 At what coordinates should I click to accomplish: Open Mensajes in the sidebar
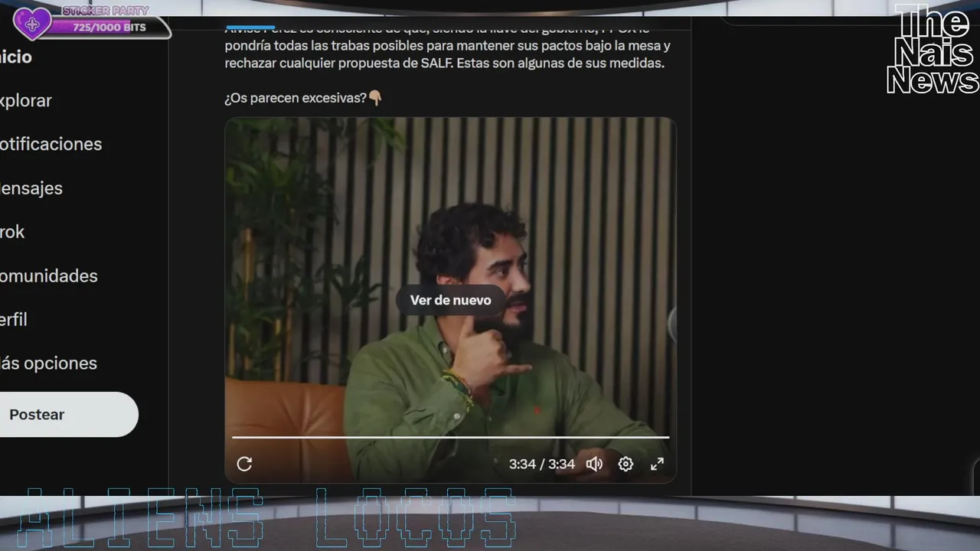pyautogui.click(x=31, y=187)
